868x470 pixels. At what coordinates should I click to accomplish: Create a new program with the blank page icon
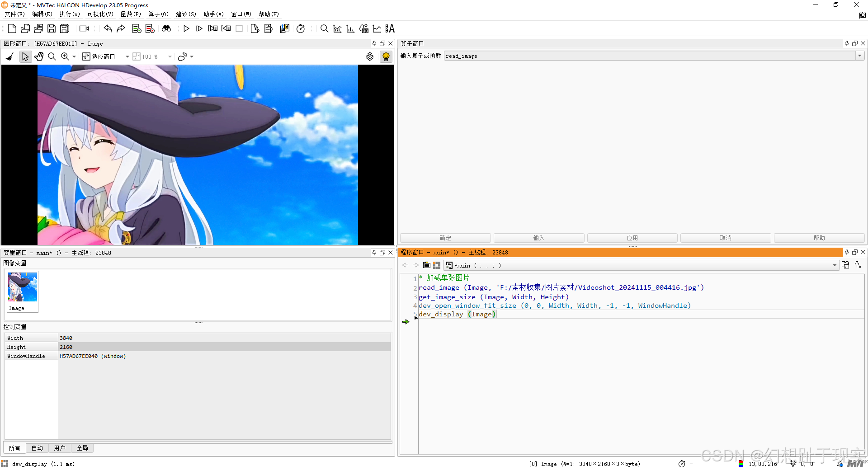click(x=12, y=29)
